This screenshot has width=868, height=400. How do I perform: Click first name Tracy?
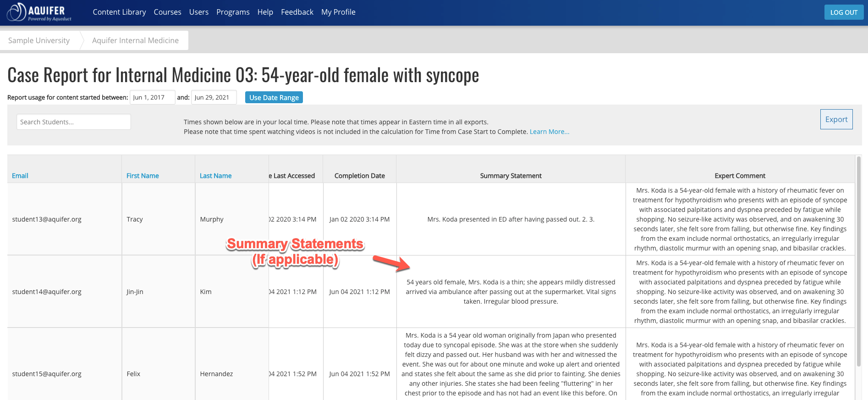[x=135, y=219]
